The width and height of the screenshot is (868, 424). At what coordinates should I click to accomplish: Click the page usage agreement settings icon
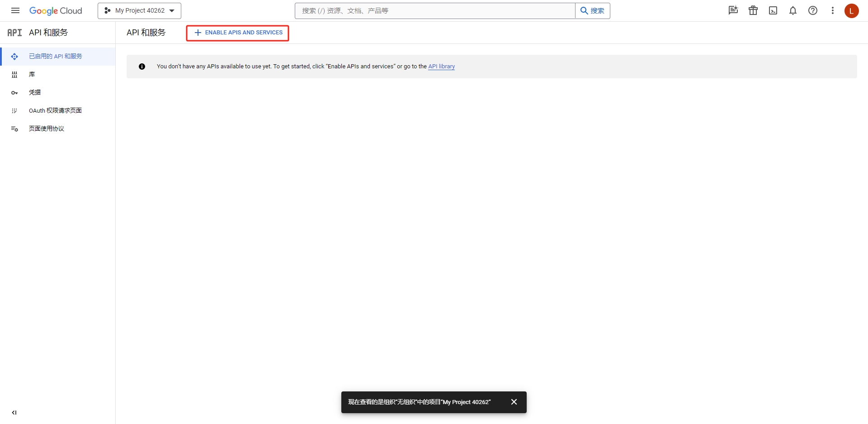pyautogui.click(x=14, y=129)
